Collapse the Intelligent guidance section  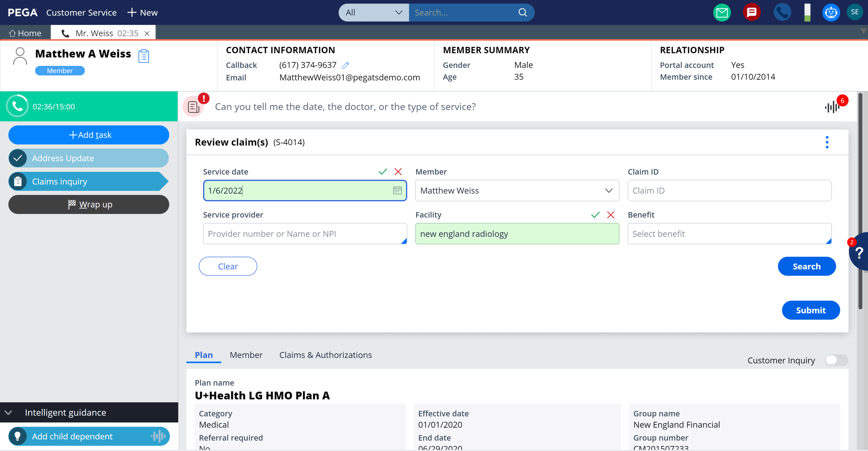[9, 412]
